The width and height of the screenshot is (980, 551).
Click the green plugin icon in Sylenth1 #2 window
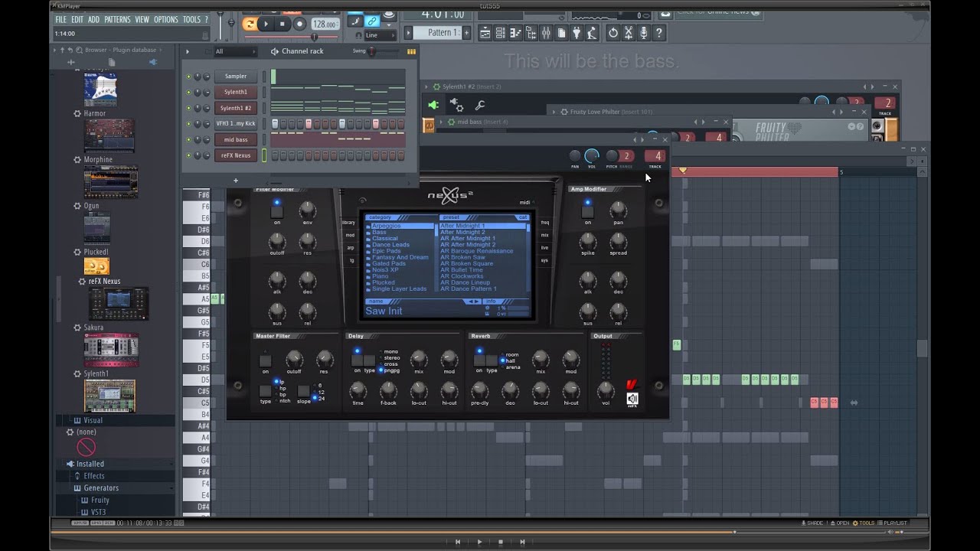(x=433, y=105)
